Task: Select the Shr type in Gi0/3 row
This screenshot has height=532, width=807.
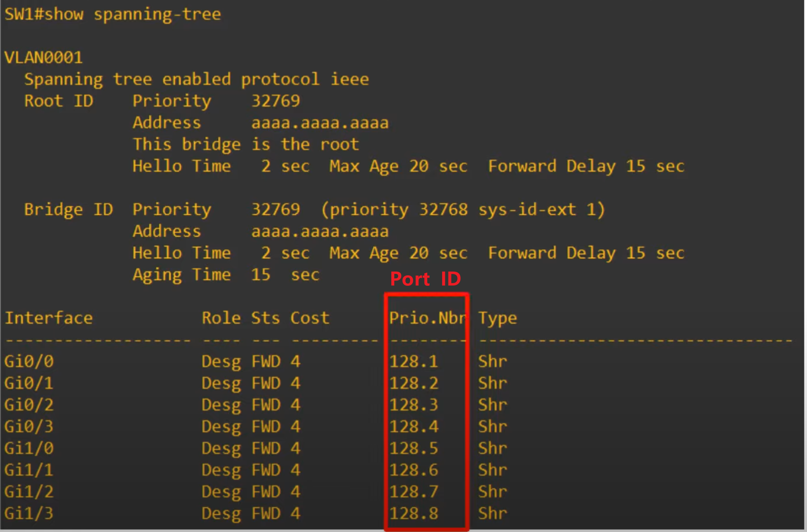Action: tap(493, 427)
